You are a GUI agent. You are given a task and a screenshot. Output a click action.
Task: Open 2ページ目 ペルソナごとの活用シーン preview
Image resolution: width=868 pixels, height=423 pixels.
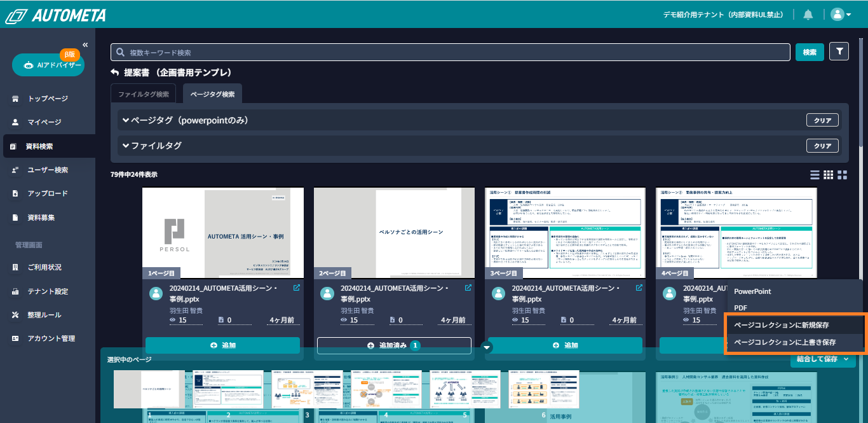(394, 233)
